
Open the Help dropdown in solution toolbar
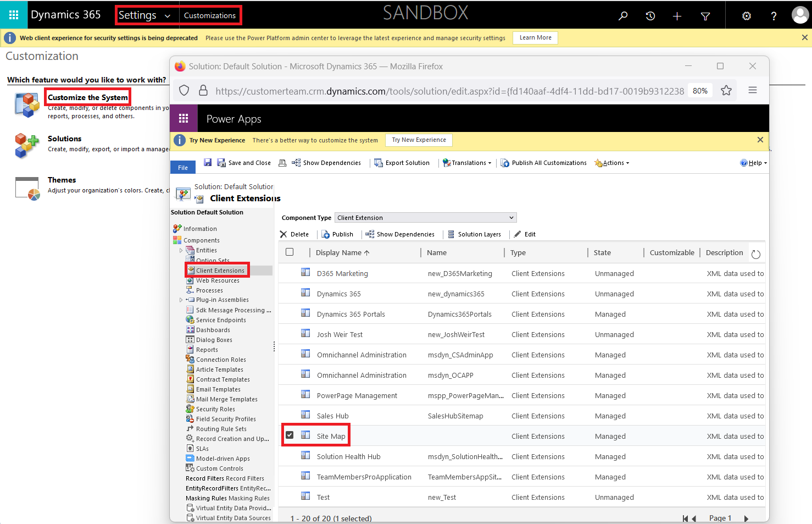click(753, 163)
